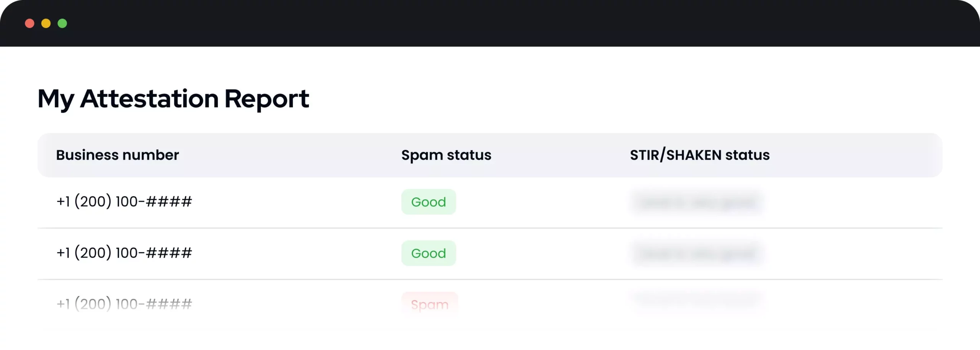This screenshot has width=980, height=350.
Task: Select the My Attestation Report heading
Action: [173, 99]
